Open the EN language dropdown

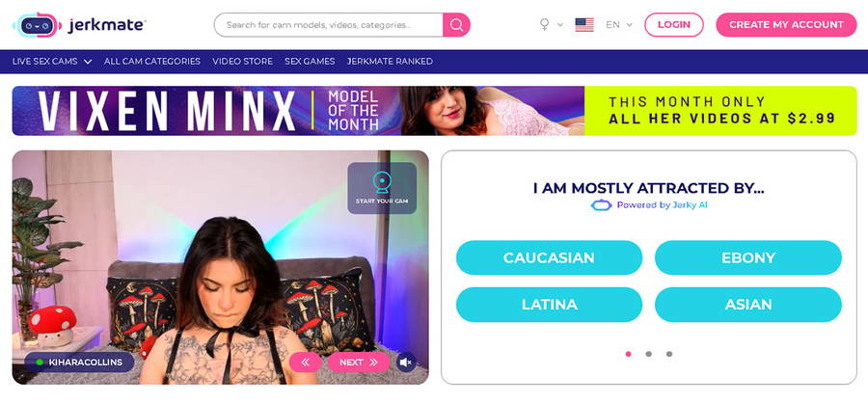pos(619,24)
